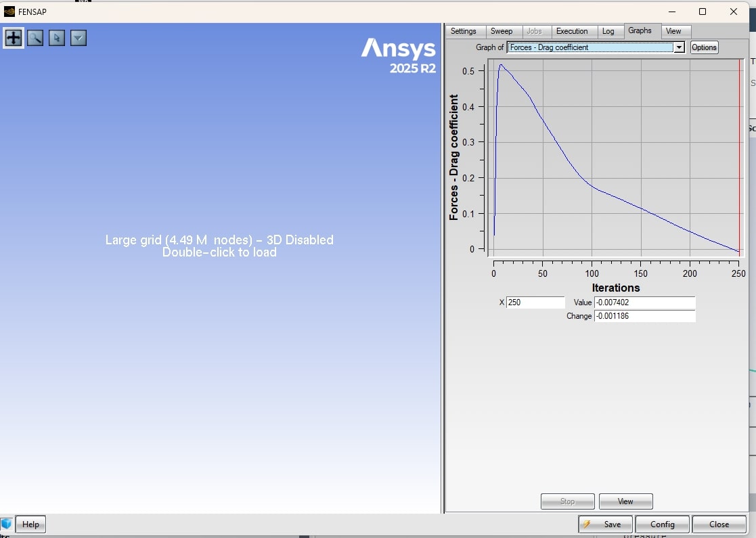
Task: Open the Config dialog
Action: [x=662, y=524]
